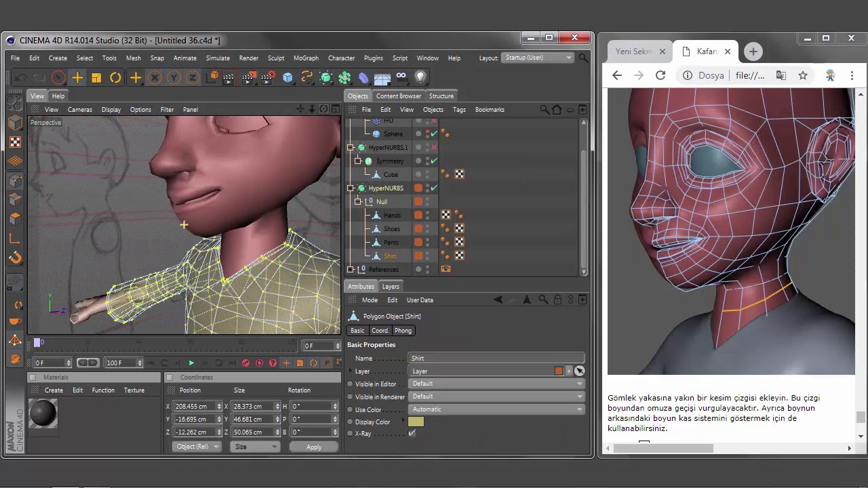
Task: Click the Display Color swatch
Action: coord(416,422)
